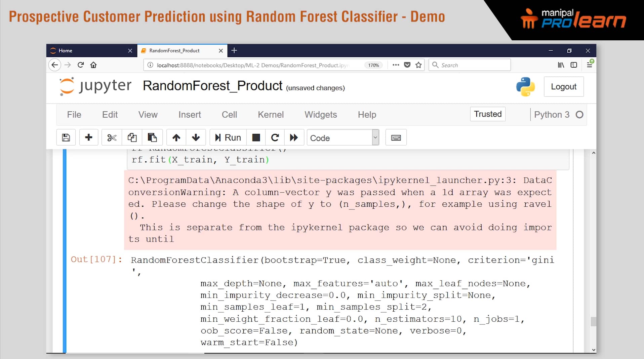Open the Kernel menu

[x=271, y=115]
